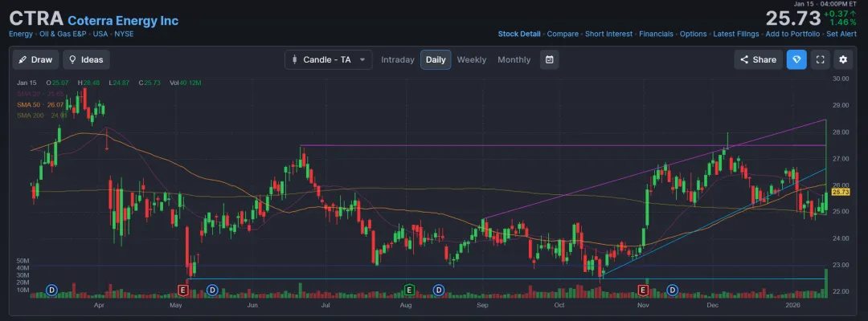
Task: Click the red earnings E marker near November
Action: point(643,290)
